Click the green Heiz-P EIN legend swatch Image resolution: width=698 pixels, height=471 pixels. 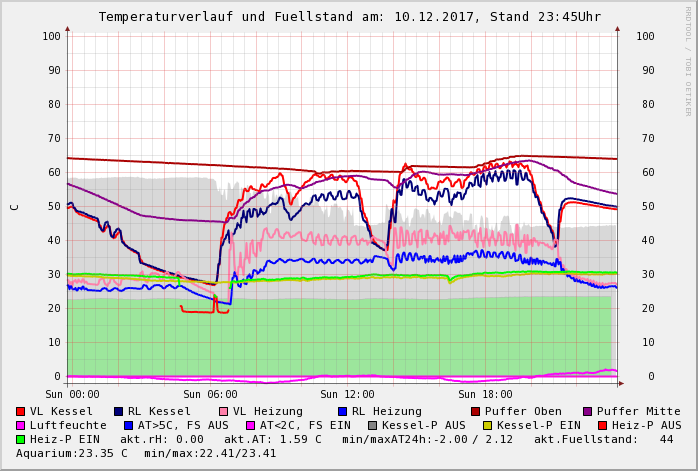pos(21,439)
